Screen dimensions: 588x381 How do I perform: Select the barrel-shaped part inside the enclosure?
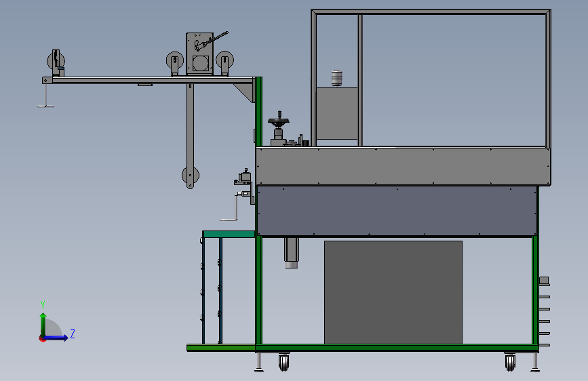tap(337, 78)
